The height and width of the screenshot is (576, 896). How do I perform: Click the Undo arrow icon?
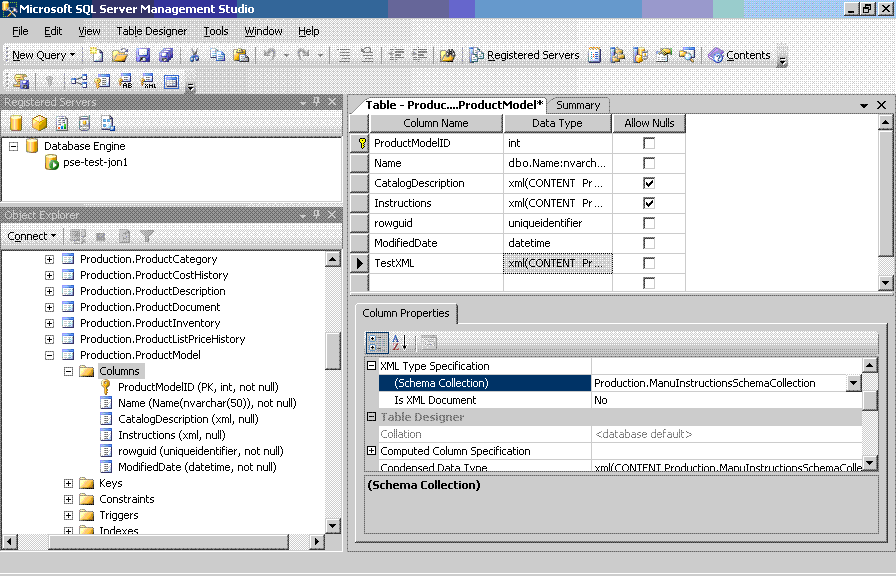tap(270, 55)
